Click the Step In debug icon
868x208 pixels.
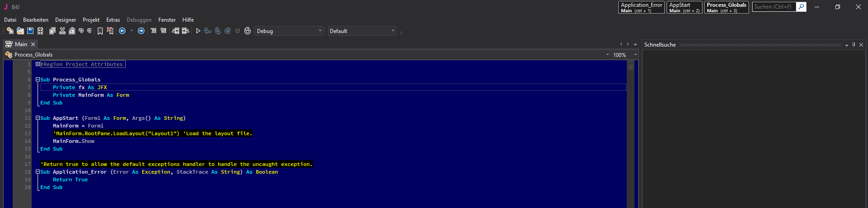[208, 31]
